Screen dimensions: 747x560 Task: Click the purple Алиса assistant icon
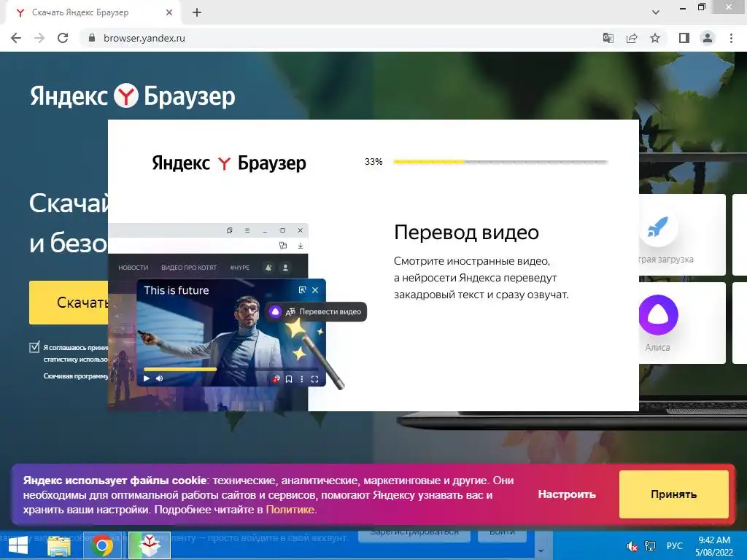(x=658, y=315)
